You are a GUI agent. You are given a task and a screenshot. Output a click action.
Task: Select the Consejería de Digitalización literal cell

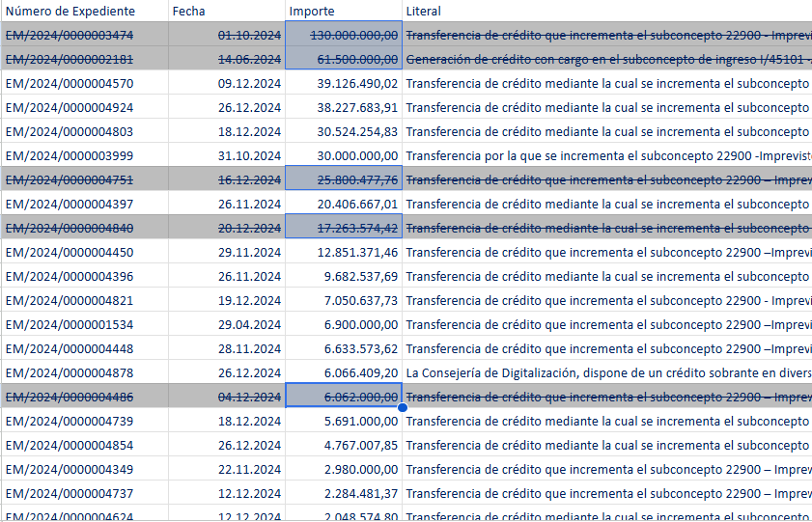click(607, 373)
